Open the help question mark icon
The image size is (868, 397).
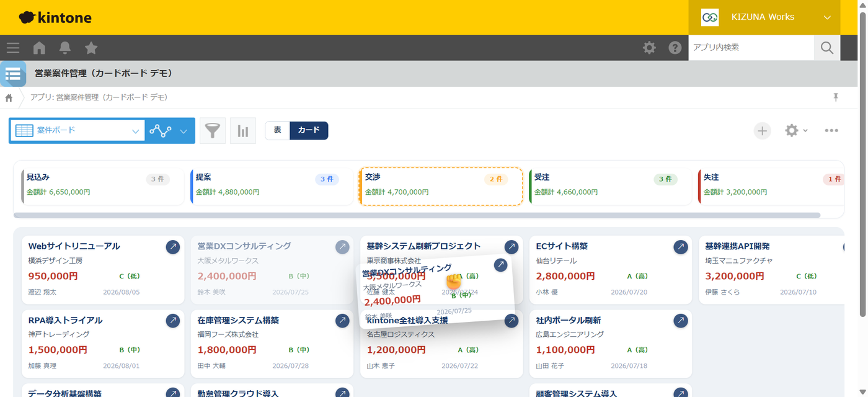tap(675, 48)
